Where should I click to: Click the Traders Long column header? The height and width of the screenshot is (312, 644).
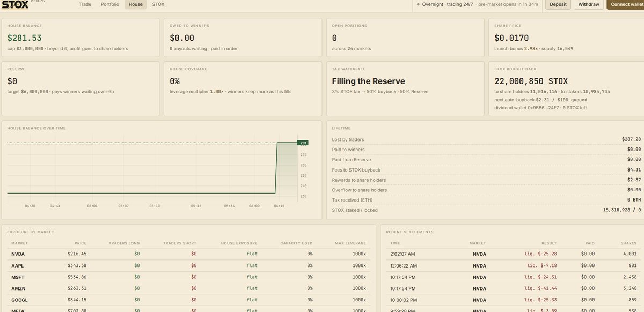124,243
